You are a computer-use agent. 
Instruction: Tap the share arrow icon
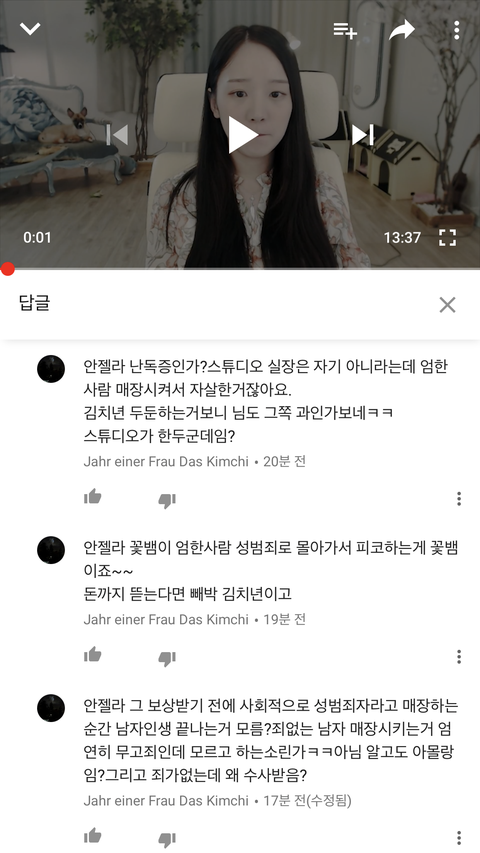pyautogui.click(x=402, y=30)
